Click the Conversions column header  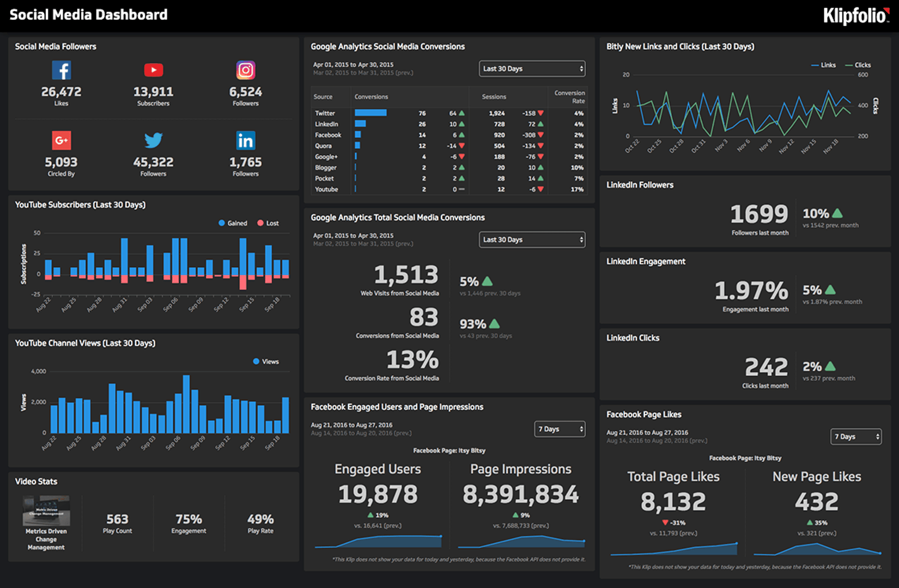(x=371, y=97)
